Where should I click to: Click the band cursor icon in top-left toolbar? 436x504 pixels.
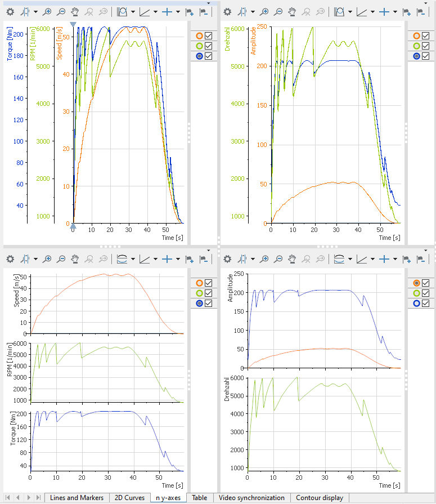click(x=122, y=12)
